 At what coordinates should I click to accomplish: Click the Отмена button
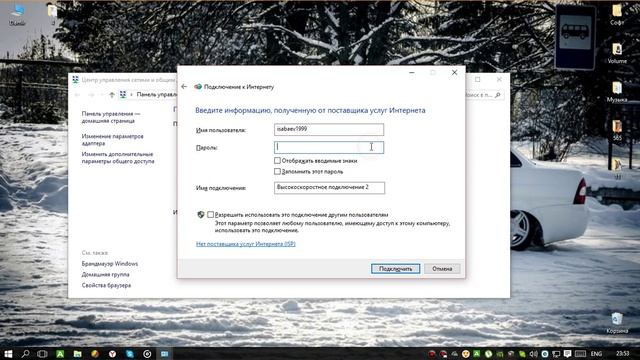click(x=442, y=269)
